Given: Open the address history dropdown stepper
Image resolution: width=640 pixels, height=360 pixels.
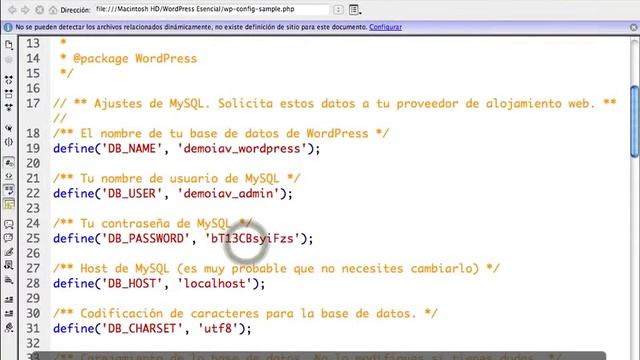Looking at the screenshot, I should pyautogui.click(x=338, y=9).
